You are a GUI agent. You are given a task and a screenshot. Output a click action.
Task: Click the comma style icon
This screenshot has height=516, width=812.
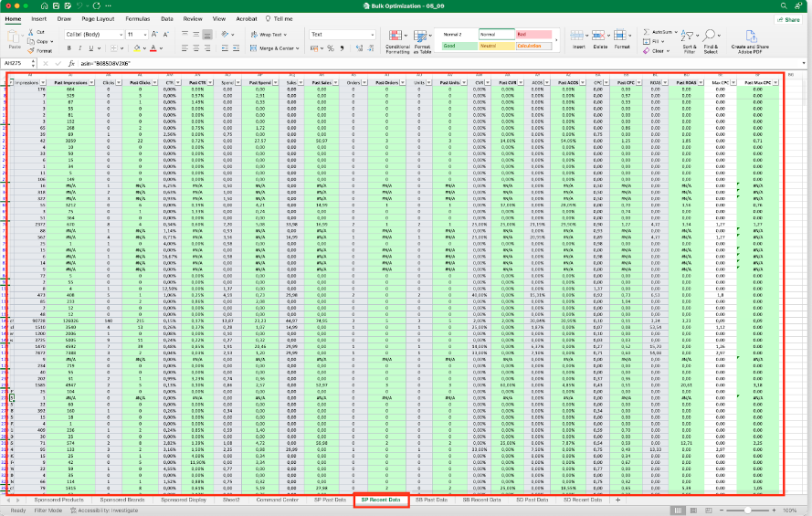tap(342, 48)
